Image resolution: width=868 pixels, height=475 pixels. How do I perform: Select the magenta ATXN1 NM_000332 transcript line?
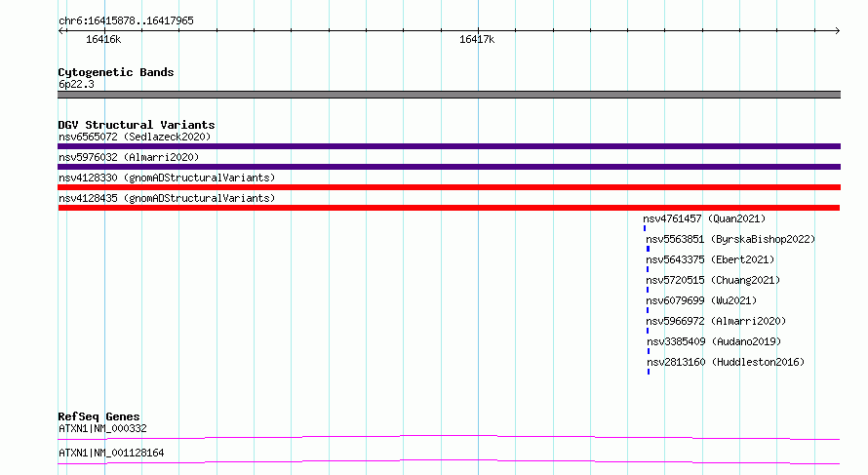(x=449, y=438)
